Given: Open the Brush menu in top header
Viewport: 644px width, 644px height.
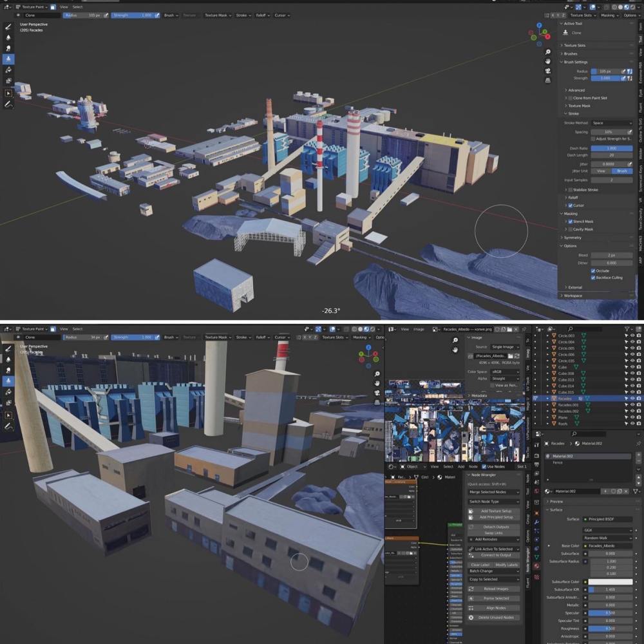Looking at the screenshot, I should click(171, 15).
